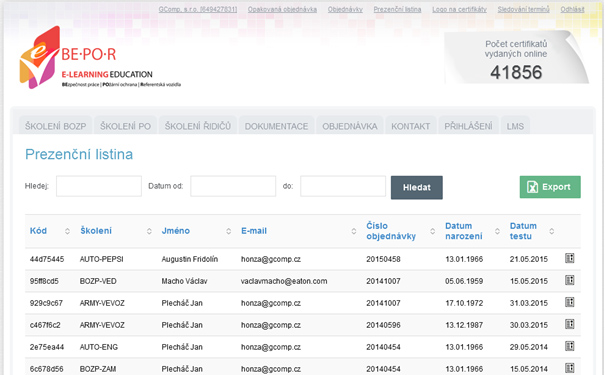The height and width of the screenshot is (375, 605).
Task: Open detail icon for row 2e75ea44
Action: (570, 346)
